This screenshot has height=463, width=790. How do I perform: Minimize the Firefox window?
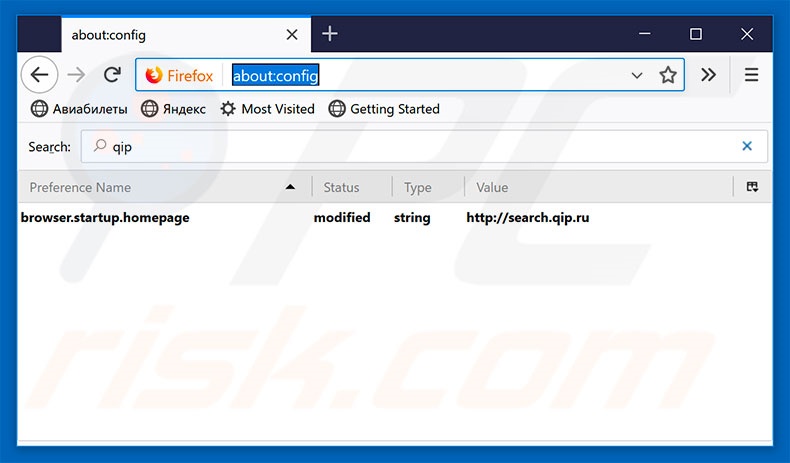click(644, 34)
